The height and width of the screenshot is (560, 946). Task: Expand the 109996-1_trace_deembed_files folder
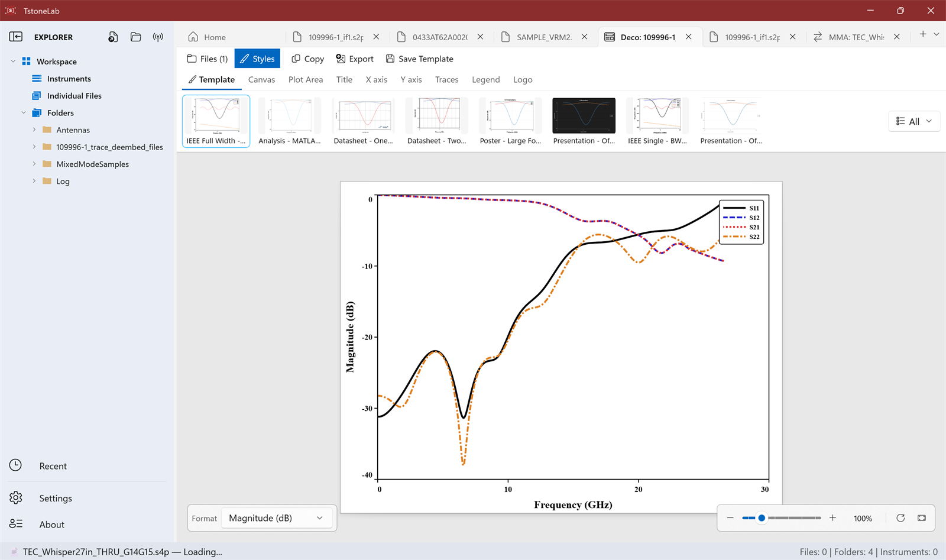point(34,147)
